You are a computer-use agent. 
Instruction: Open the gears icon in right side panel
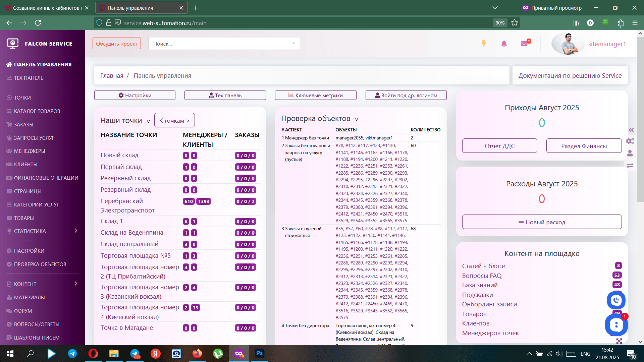(630, 141)
